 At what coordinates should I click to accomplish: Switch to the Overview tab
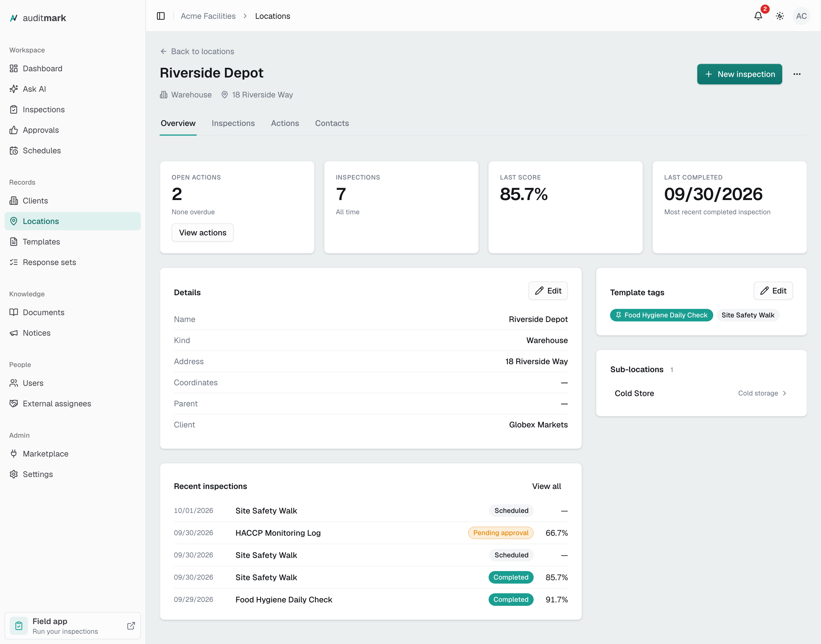[178, 123]
